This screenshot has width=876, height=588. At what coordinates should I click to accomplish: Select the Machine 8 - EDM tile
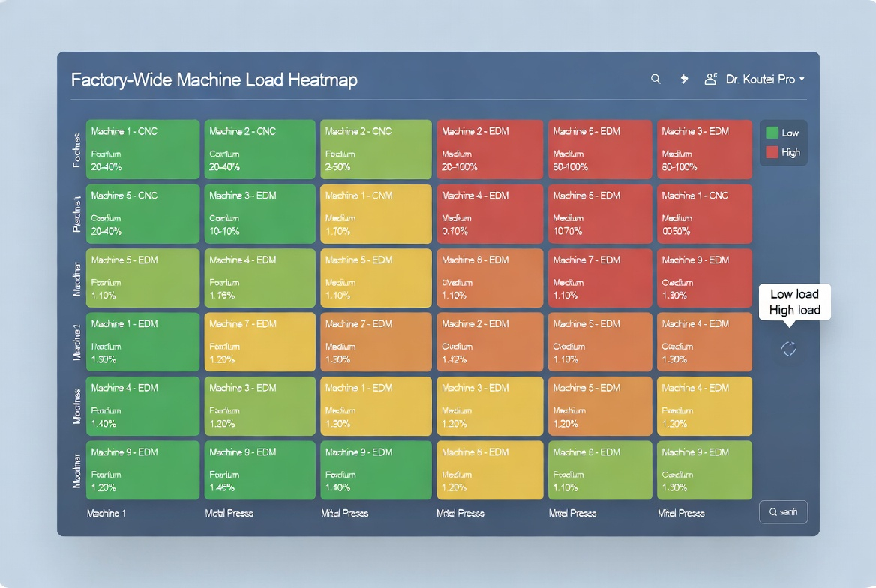tap(600, 470)
